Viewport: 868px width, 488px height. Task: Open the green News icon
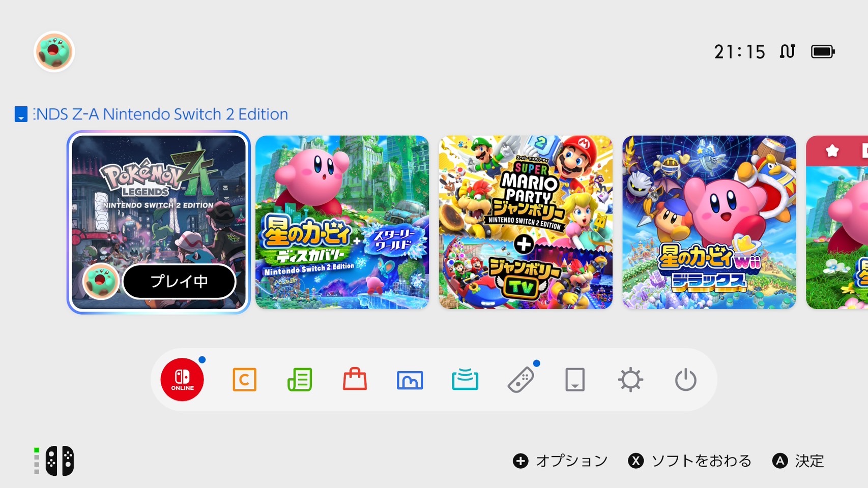point(300,380)
